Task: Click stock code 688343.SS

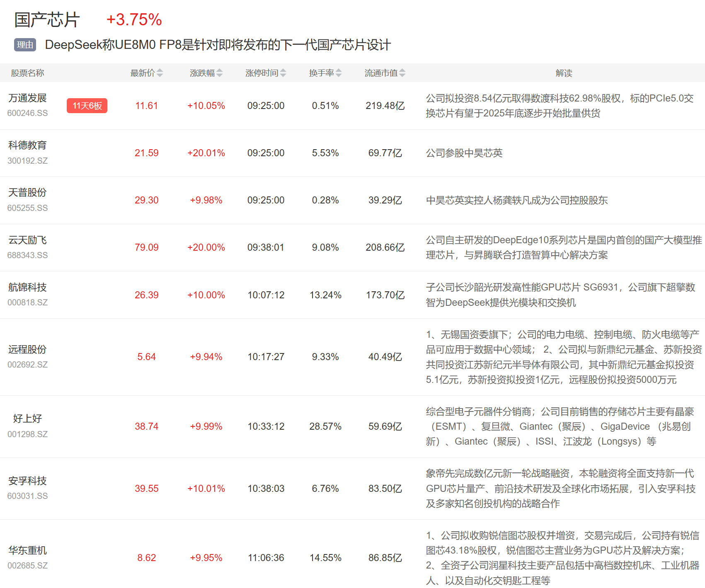Action: [x=27, y=255]
